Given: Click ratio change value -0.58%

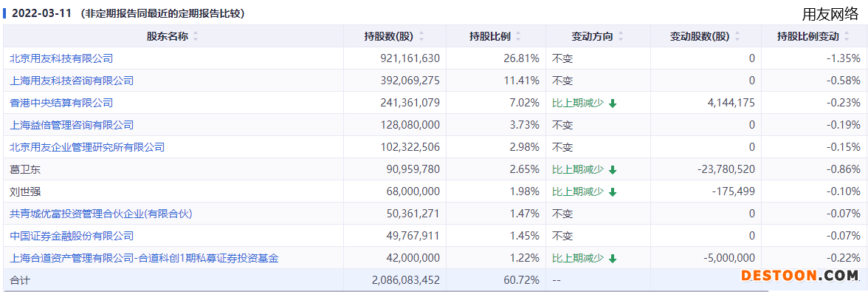Looking at the screenshot, I should [x=843, y=81].
